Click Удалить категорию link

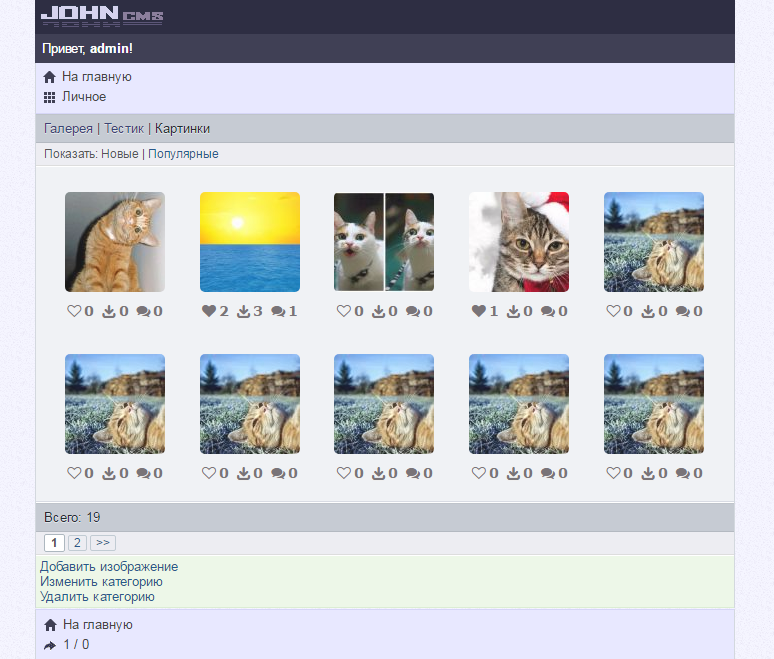click(97, 597)
